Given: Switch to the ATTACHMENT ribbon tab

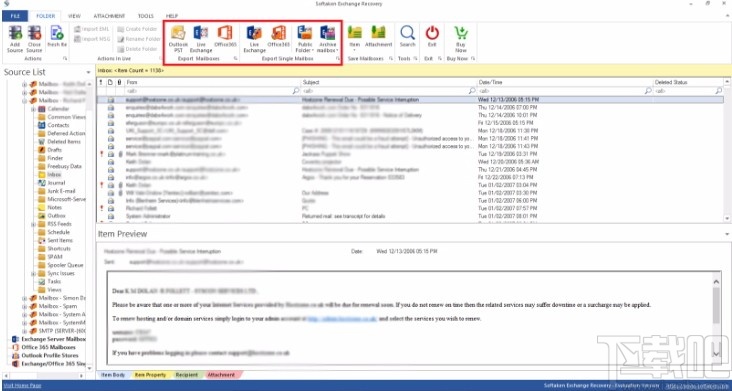Looking at the screenshot, I should pos(109,16).
